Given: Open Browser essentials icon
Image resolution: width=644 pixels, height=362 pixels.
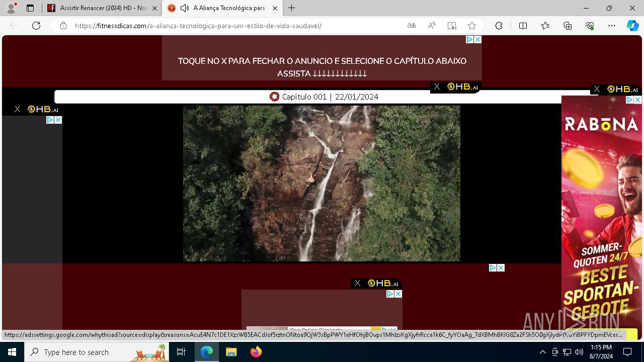Looking at the screenshot, I should tap(590, 26).
